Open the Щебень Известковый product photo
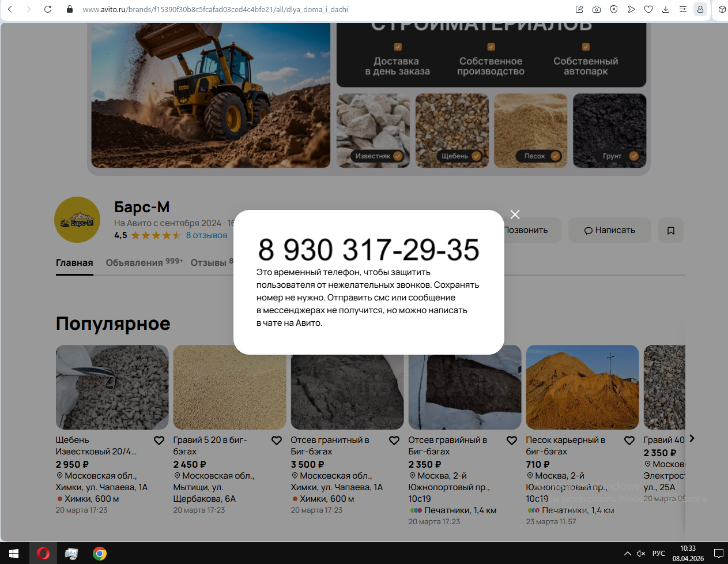 click(112, 388)
